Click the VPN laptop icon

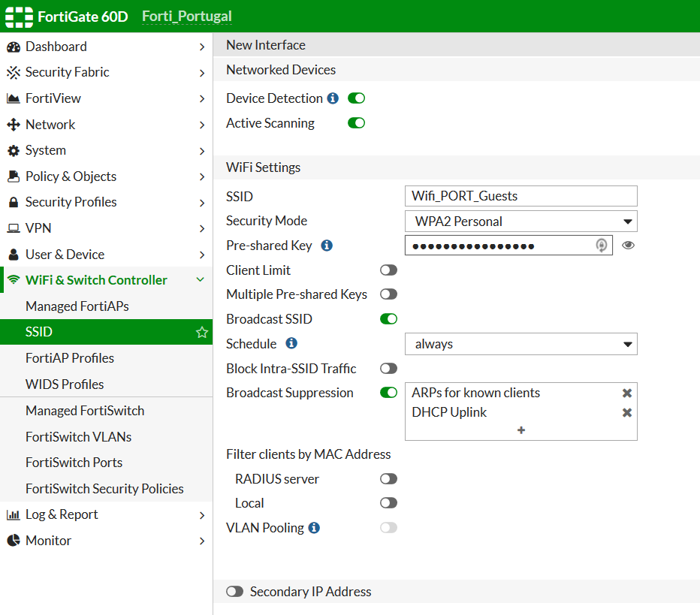(x=14, y=228)
